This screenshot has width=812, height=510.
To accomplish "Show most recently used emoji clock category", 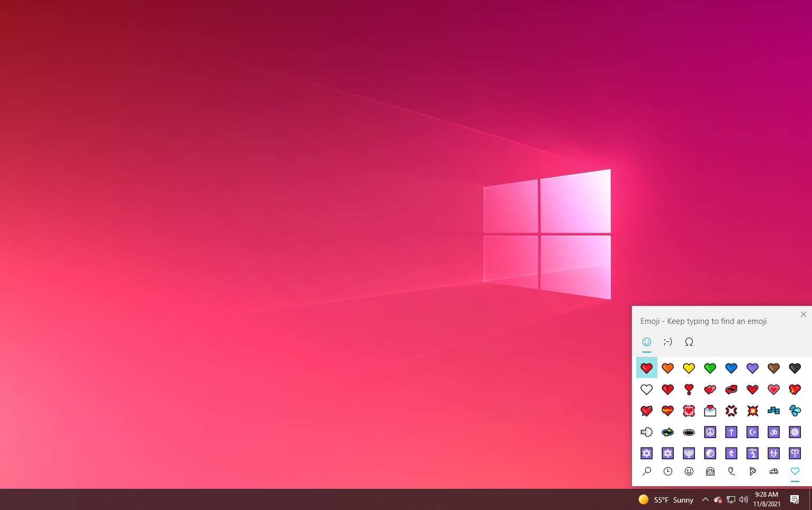I will (668, 471).
